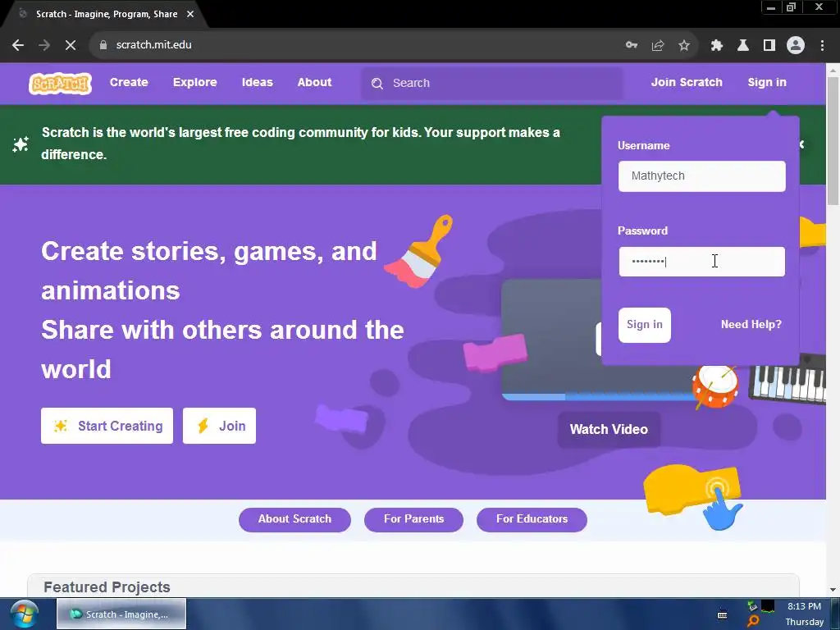Open About in the Scratch navigation
The image size is (840, 630).
[x=314, y=83]
